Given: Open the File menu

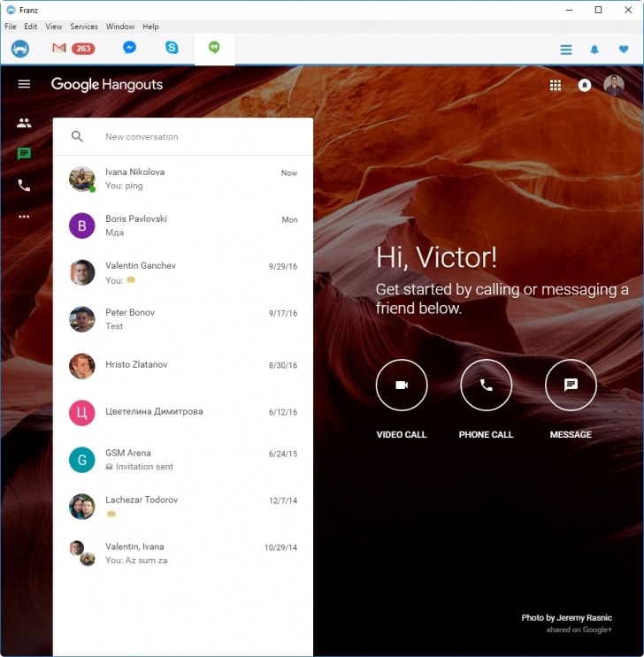Looking at the screenshot, I should (x=11, y=27).
